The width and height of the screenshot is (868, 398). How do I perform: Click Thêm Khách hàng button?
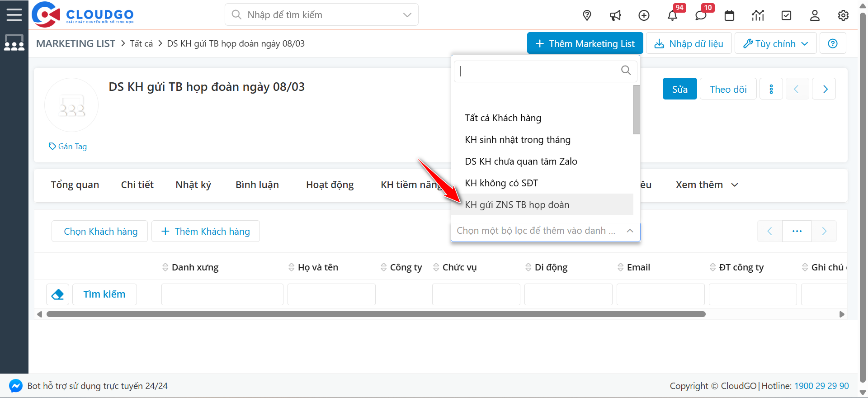click(x=206, y=231)
